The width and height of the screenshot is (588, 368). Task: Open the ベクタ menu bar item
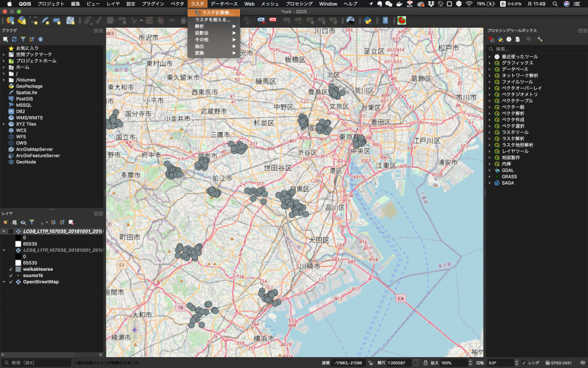(177, 4)
